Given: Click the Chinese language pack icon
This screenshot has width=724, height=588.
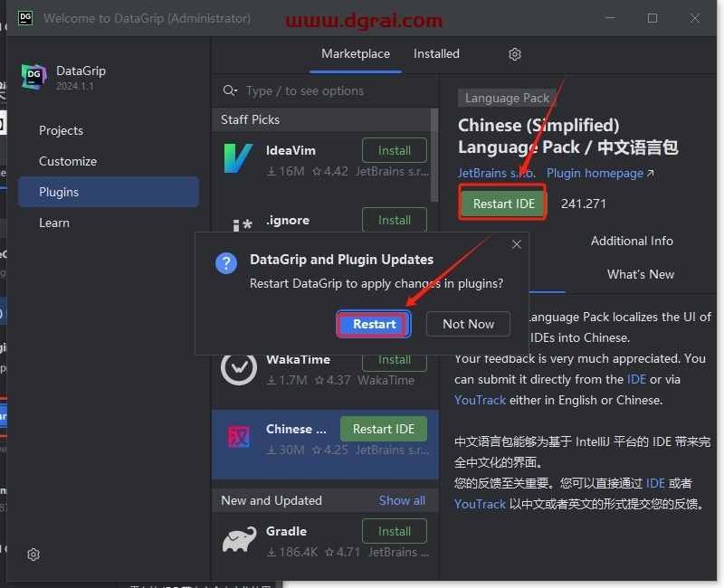Looking at the screenshot, I should [239, 436].
